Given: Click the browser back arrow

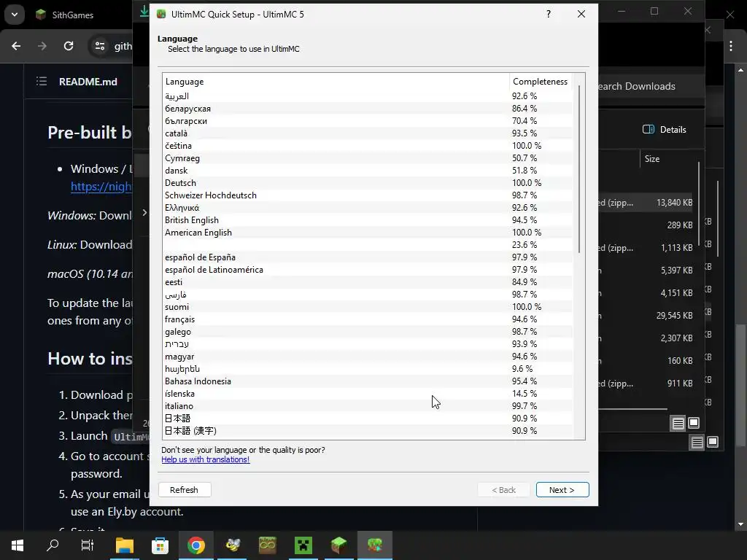Looking at the screenshot, I should tap(16, 46).
